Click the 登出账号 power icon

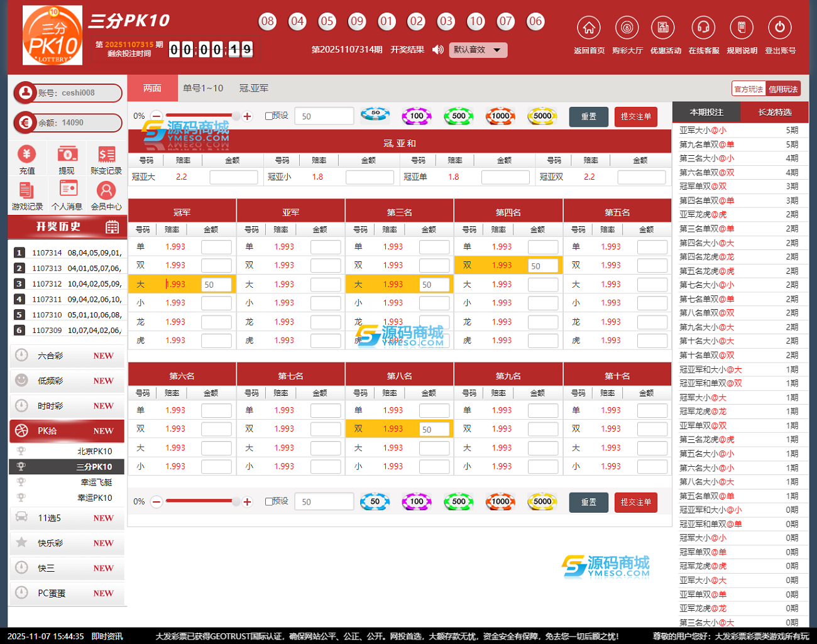point(779,28)
